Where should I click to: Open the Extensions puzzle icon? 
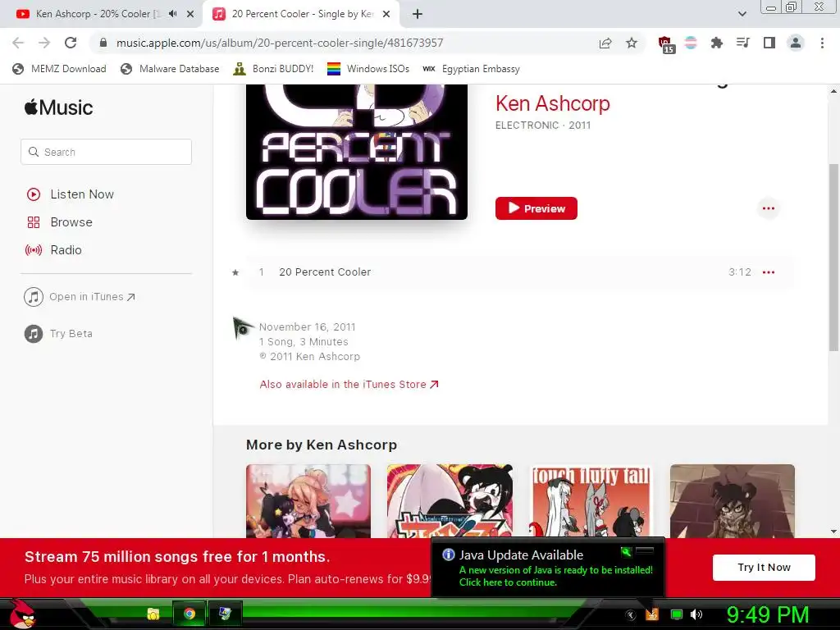point(716,43)
